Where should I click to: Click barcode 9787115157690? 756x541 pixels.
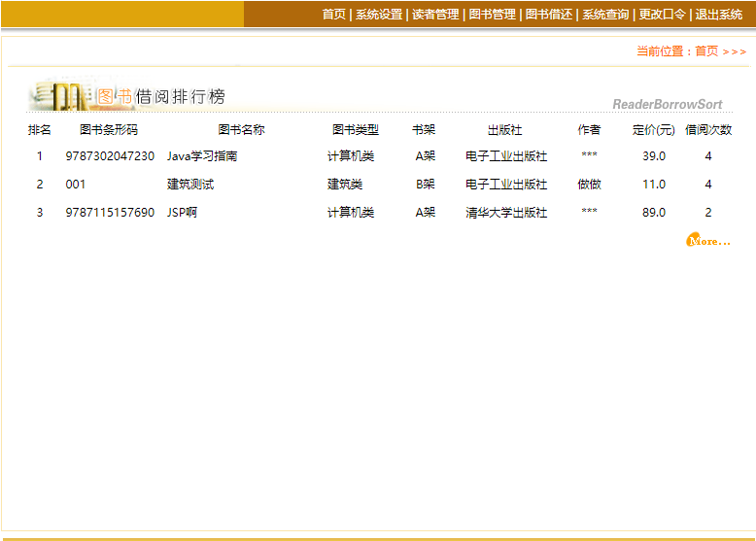[110, 213]
